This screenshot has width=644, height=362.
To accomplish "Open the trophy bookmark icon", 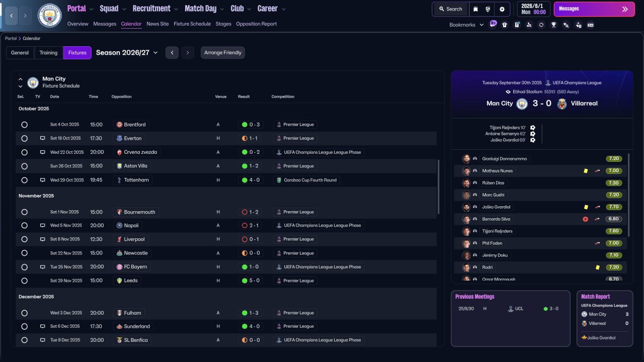I will [553, 25].
